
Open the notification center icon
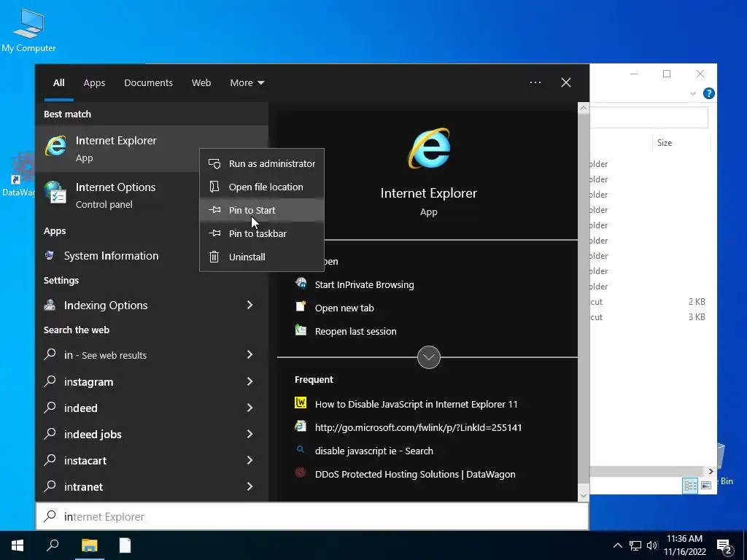pos(724,547)
